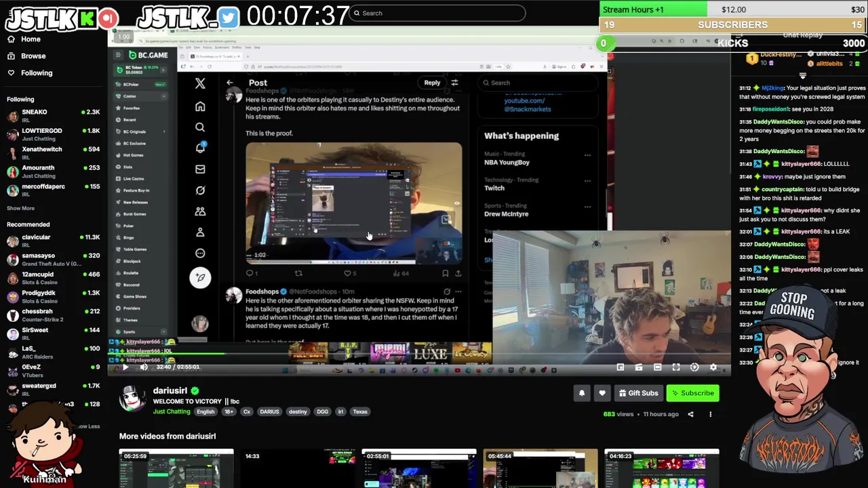Screen dimensions: 868x488
Task: Click X Search field in right column
Action: (537, 83)
